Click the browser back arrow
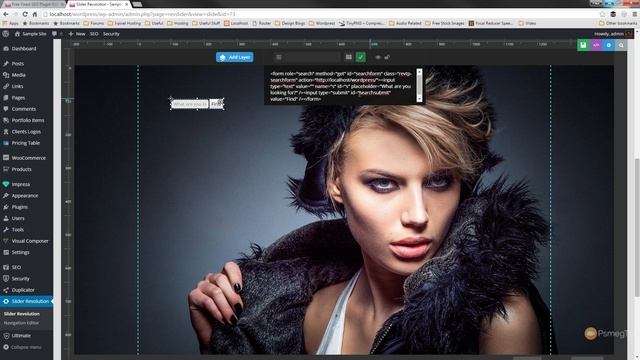The image size is (640, 360). (x=6, y=14)
